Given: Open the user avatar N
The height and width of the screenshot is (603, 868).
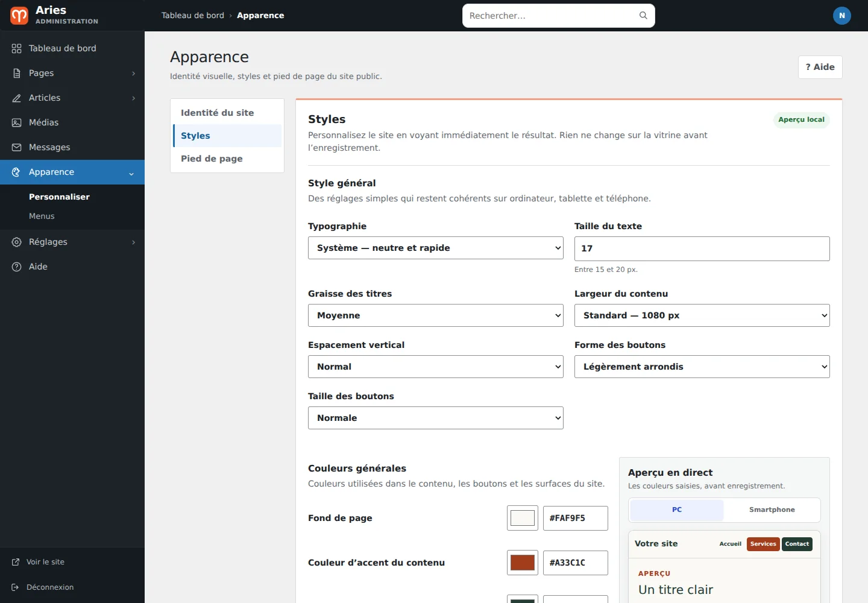Looking at the screenshot, I should coord(842,16).
